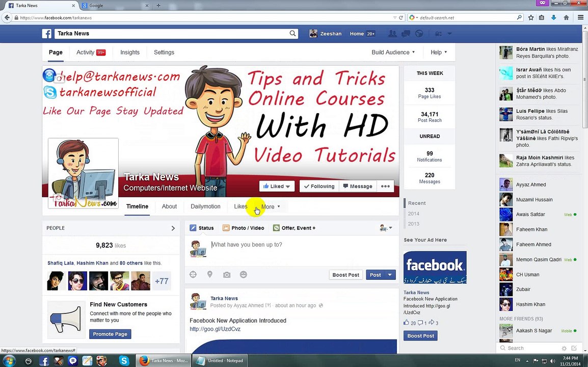Toggle the Following button
This screenshot has width=588, height=367.
[x=319, y=186]
